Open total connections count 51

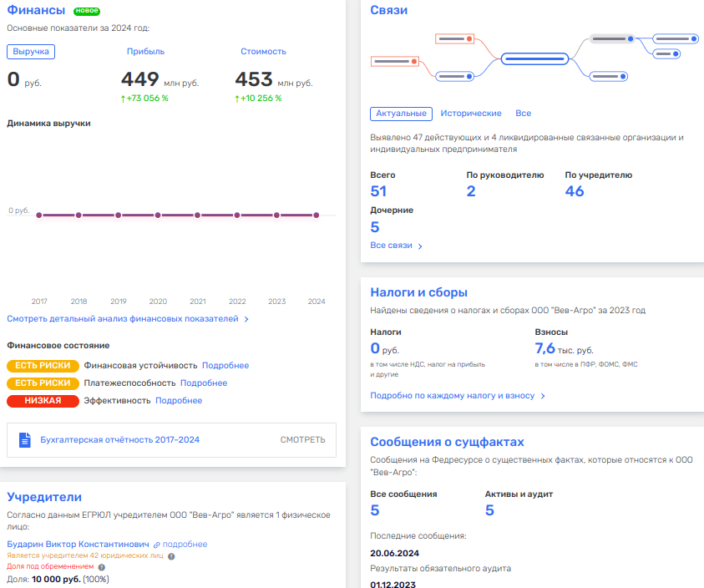point(378,191)
